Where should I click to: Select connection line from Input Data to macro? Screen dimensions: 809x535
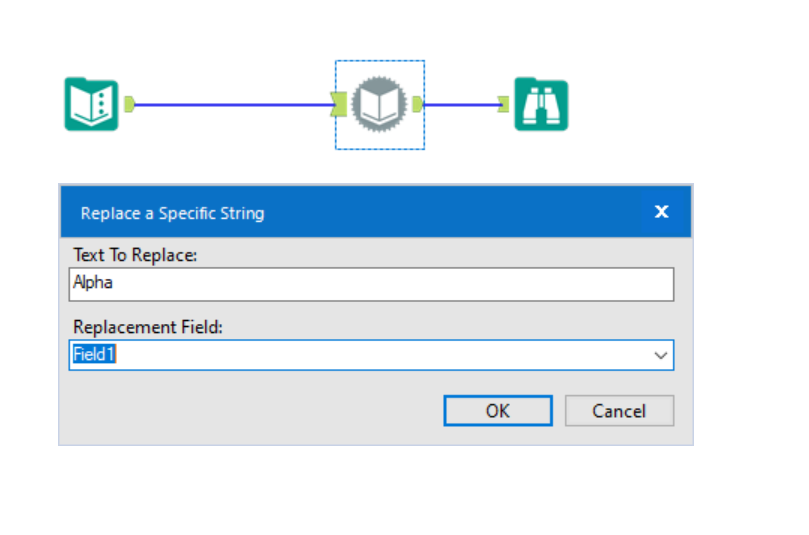click(230, 103)
